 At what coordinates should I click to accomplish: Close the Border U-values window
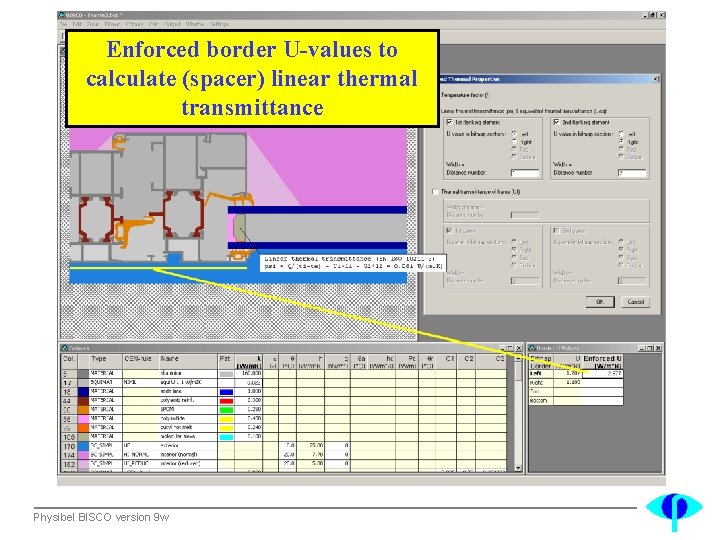click(658, 348)
